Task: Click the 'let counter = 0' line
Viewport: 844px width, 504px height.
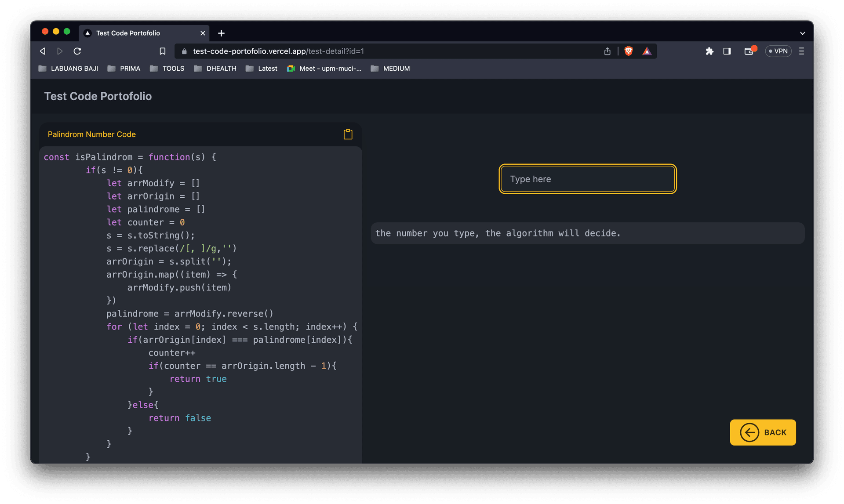Action: click(146, 222)
